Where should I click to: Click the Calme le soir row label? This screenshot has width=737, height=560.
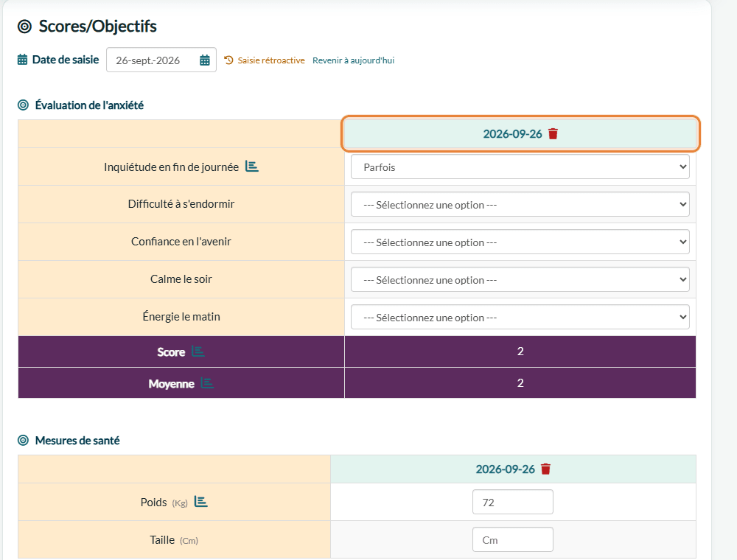(181, 279)
